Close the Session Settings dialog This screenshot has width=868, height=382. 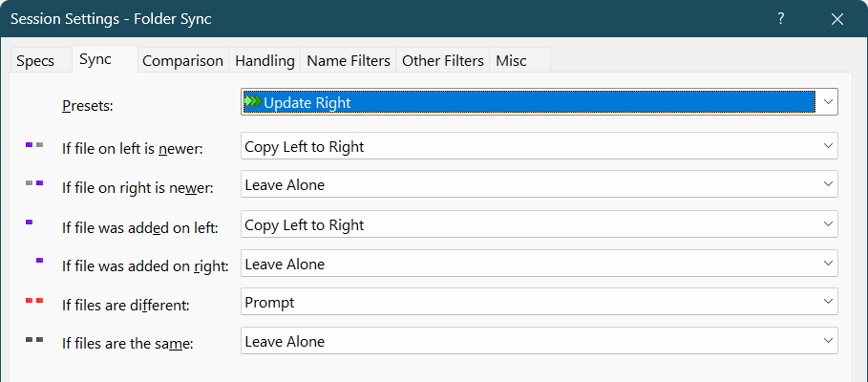837,18
